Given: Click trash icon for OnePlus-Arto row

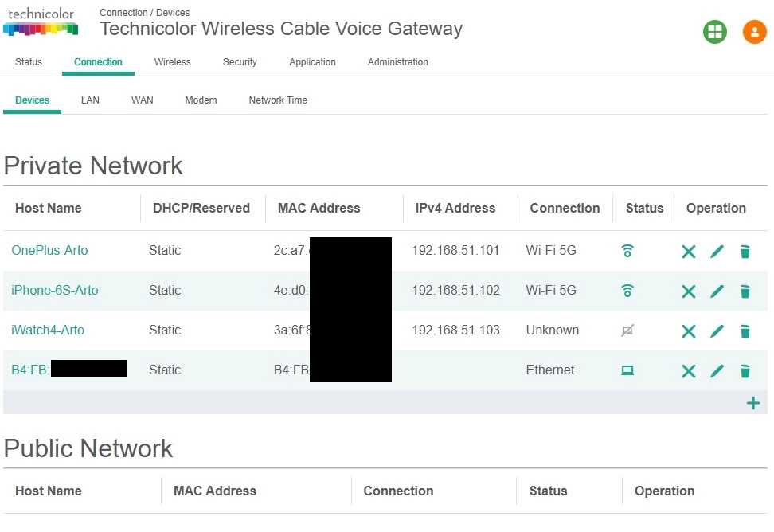Looking at the screenshot, I should 745,252.
